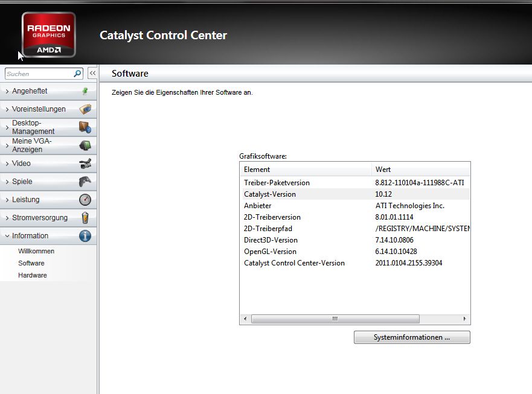The height and width of the screenshot is (394, 532).
Task: Click the value 2011.0104.2155.39304
Action: tap(408, 263)
